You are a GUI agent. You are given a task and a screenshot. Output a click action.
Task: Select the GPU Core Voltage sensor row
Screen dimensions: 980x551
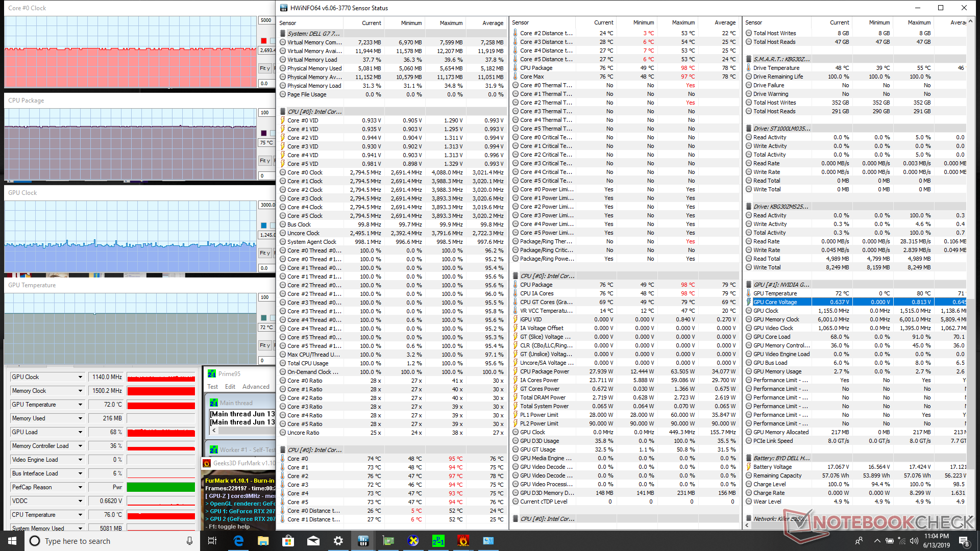pyautogui.click(x=775, y=302)
